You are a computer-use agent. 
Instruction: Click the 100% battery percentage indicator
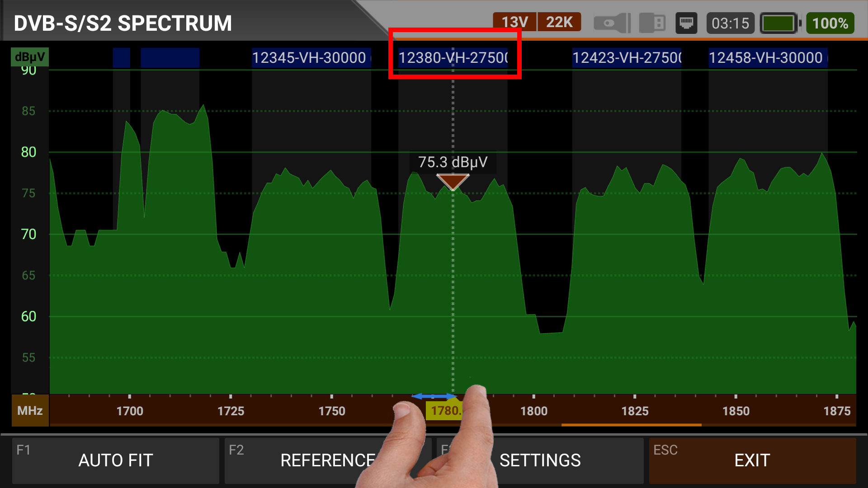(x=830, y=23)
